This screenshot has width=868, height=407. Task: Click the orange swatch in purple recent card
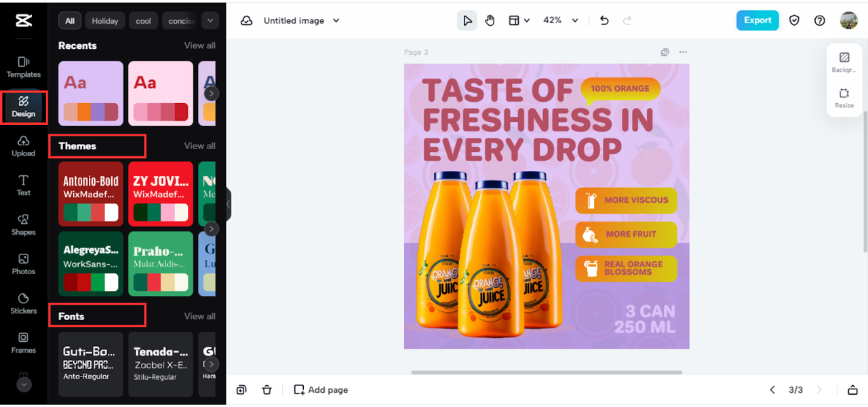pyautogui.click(x=84, y=112)
